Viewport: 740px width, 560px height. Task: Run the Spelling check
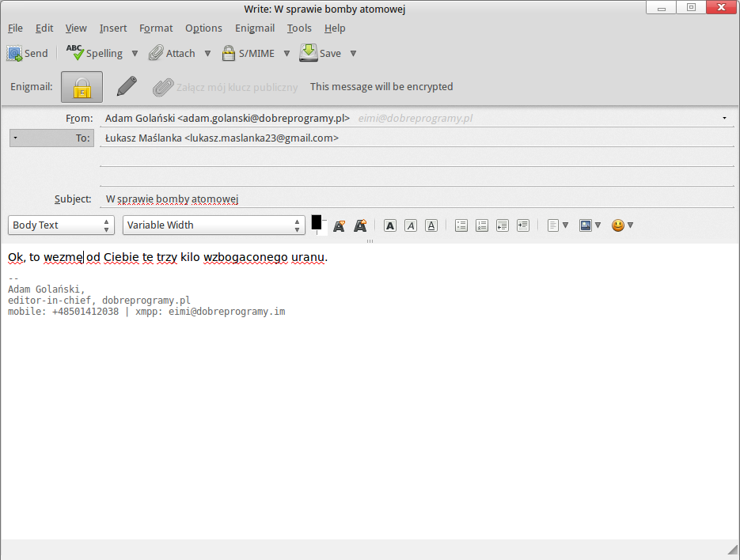click(x=94, y=53)
